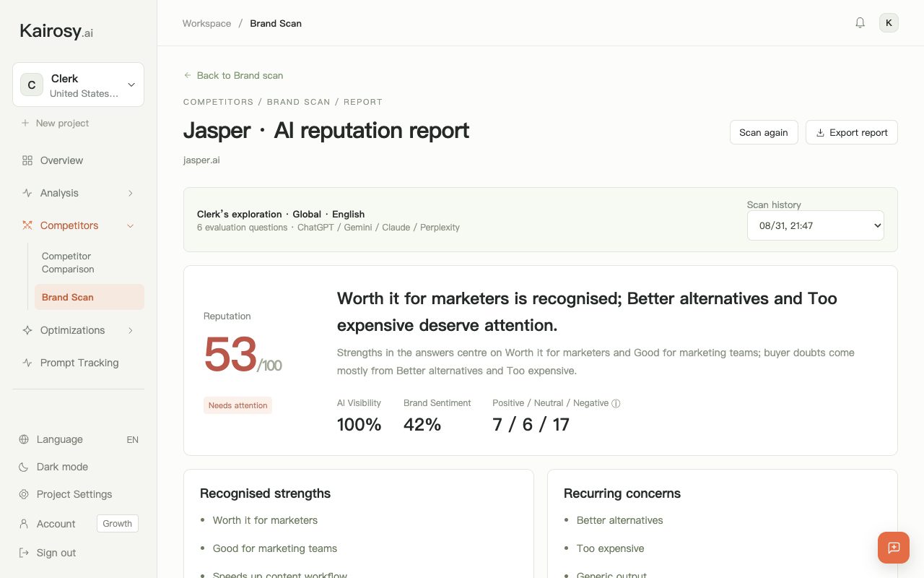The width and height of the screenshot is (924, 578).
Task: Click the Optimizations sparkle icon
Action: click(x=27, y=330)
